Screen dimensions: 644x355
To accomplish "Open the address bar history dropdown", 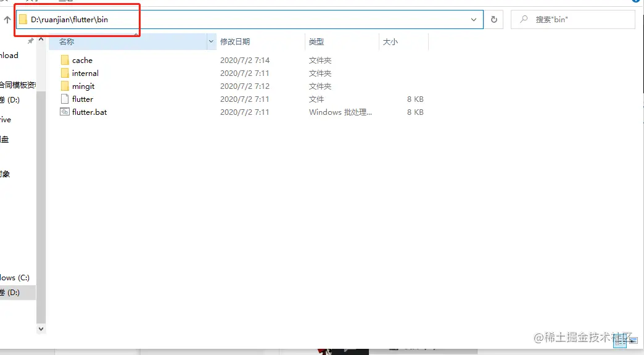I will [474, 19].
